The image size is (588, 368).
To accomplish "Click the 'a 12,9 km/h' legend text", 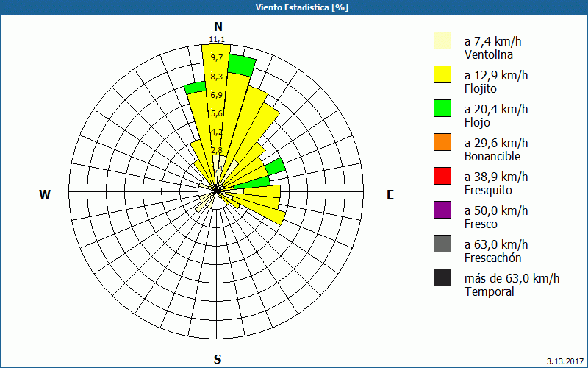I will tap(496, 75).
